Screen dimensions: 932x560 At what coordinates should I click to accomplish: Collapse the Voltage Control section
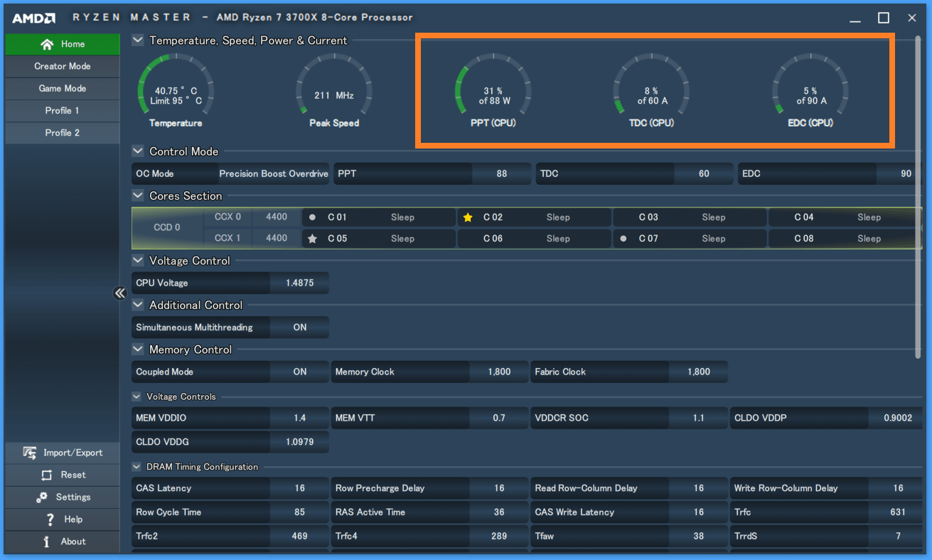(x=138, y=261)
